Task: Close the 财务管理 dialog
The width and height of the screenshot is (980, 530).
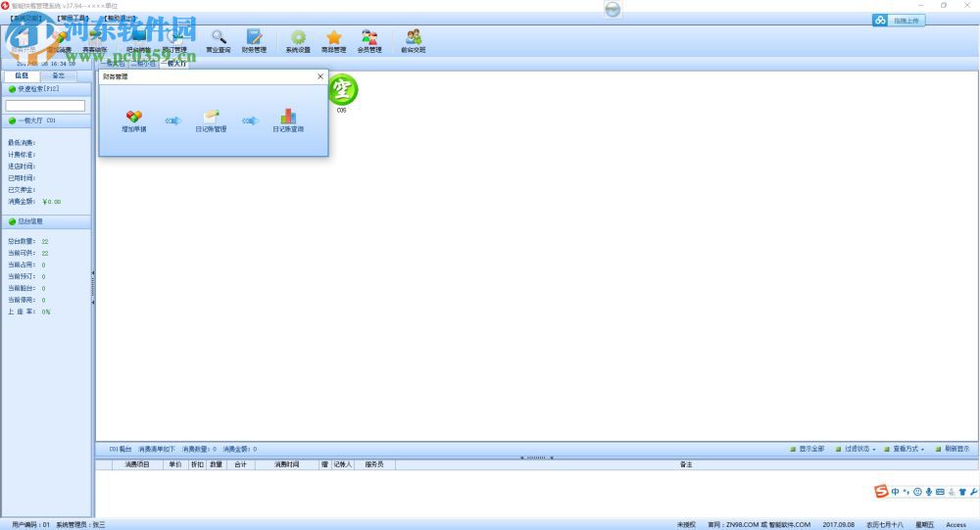Action: pos(320,76)
